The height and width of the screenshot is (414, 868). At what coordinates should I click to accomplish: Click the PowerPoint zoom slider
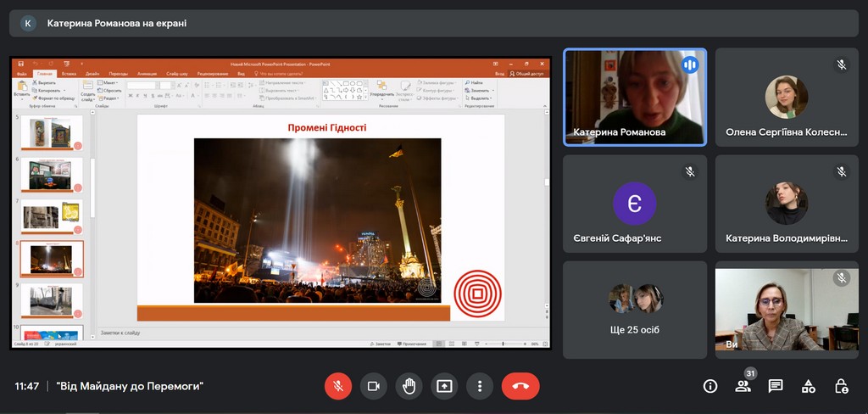tap(503, 344)
